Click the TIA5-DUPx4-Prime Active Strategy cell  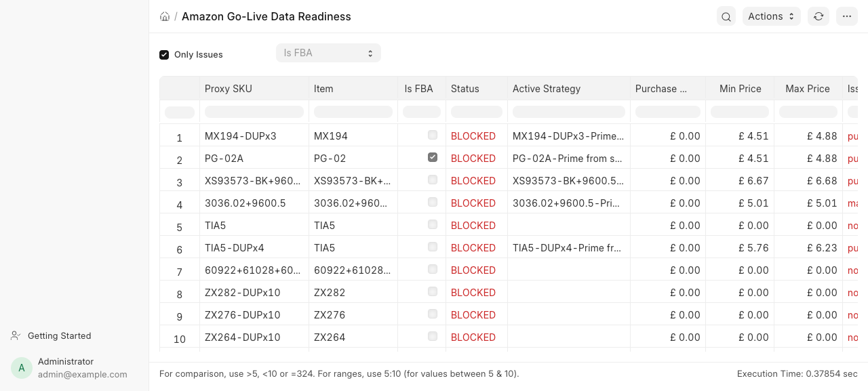tap(569, 247)
